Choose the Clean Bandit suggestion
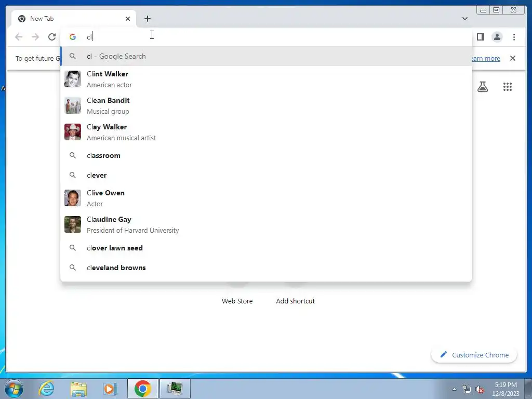The height and width of the screenshot is (399, 532). pos(267,105)
